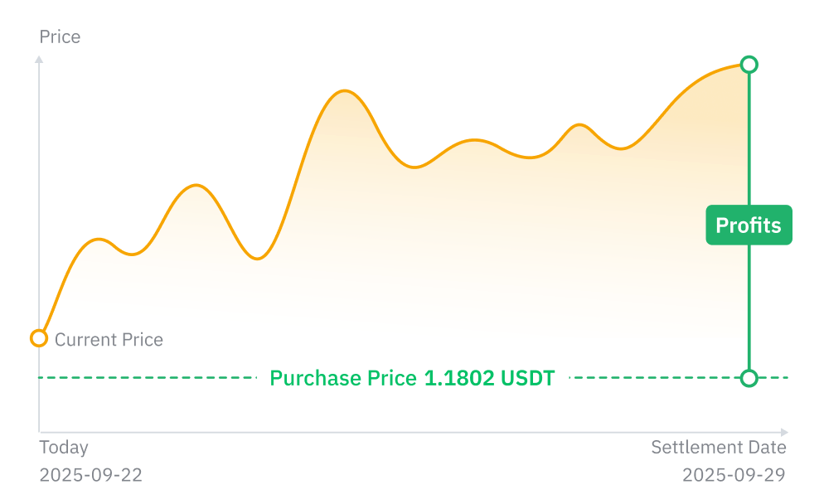Click the arrowhead atop the Price axis

pyautogui.click(x=39, y=60)
